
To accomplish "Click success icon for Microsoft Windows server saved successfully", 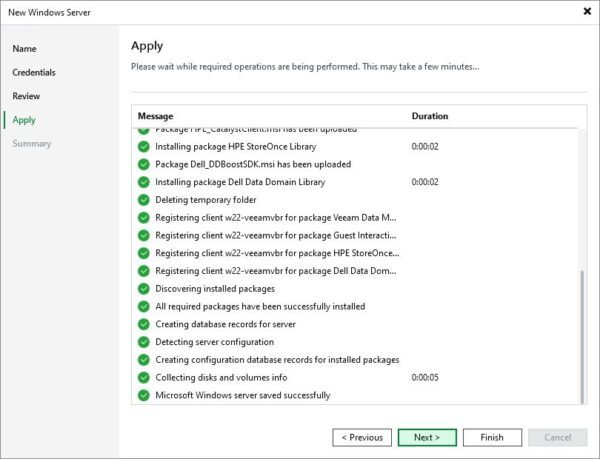I will tap(143, 395).
